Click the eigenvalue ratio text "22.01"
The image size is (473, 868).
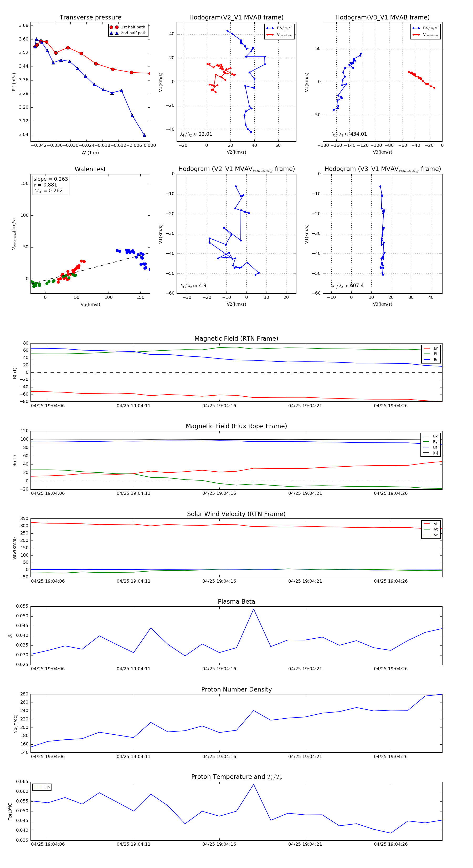(x=205, y=134)
